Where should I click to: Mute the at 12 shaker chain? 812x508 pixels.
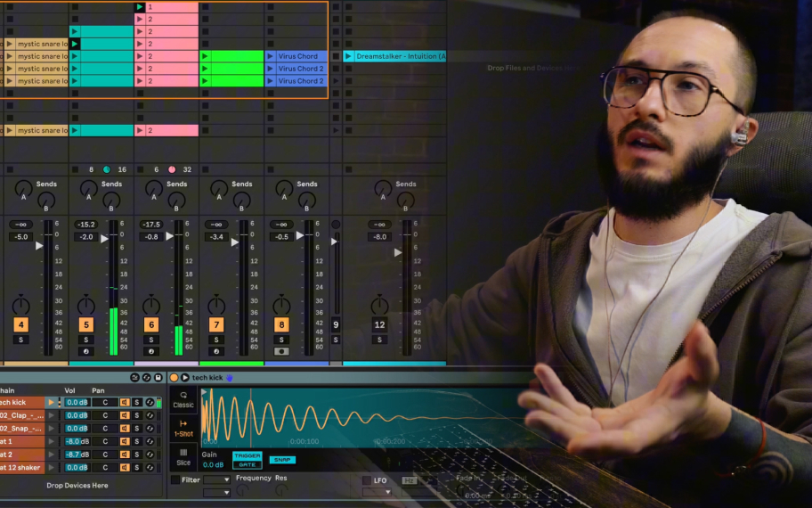[x=125, y=467]
